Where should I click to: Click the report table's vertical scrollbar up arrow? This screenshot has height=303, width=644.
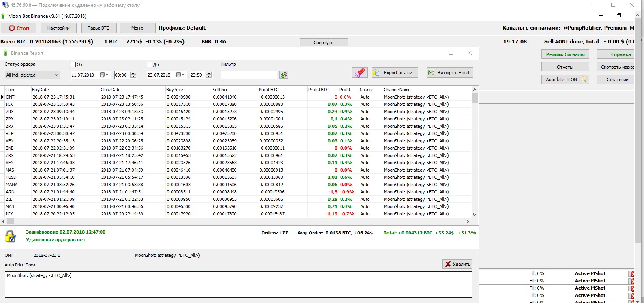click(474, 90)
